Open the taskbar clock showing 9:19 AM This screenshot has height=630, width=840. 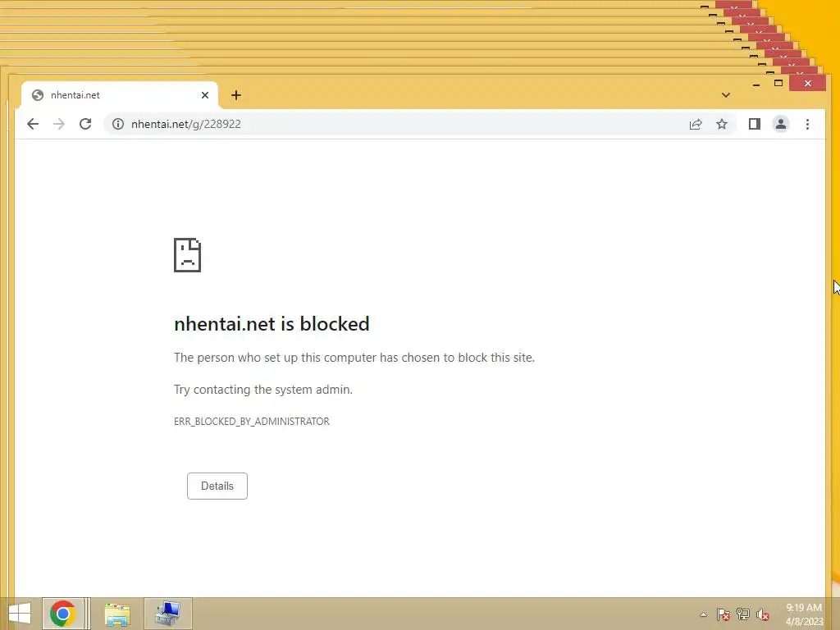[804, 614]
